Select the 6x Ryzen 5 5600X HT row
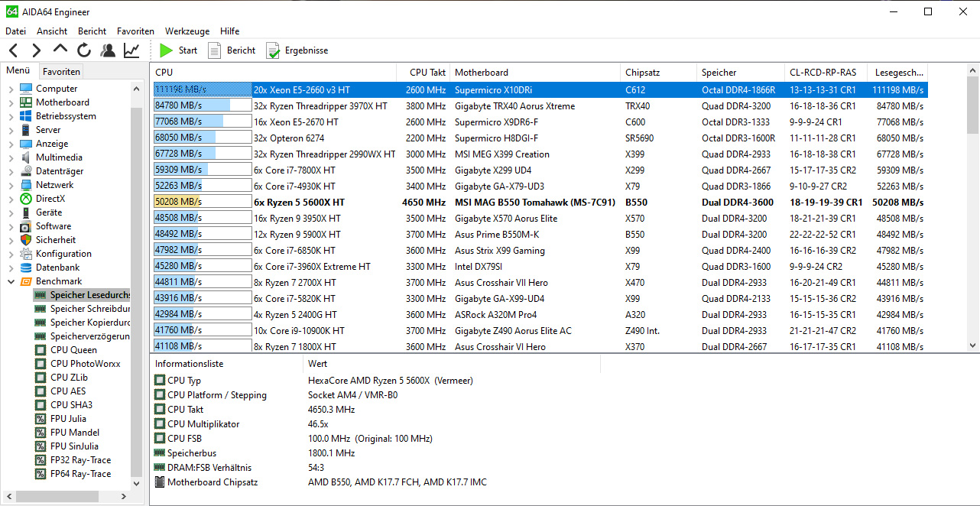 point(540,203)
